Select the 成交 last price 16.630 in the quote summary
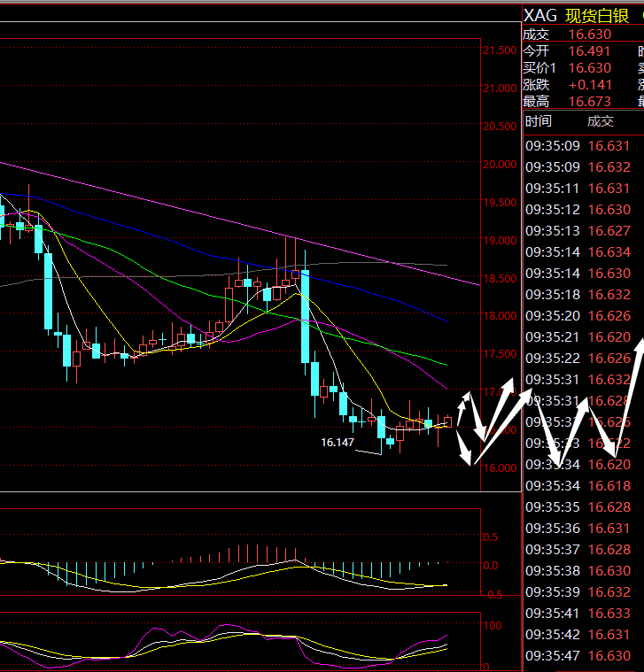The image size is (644, 672). click(590, 35)
